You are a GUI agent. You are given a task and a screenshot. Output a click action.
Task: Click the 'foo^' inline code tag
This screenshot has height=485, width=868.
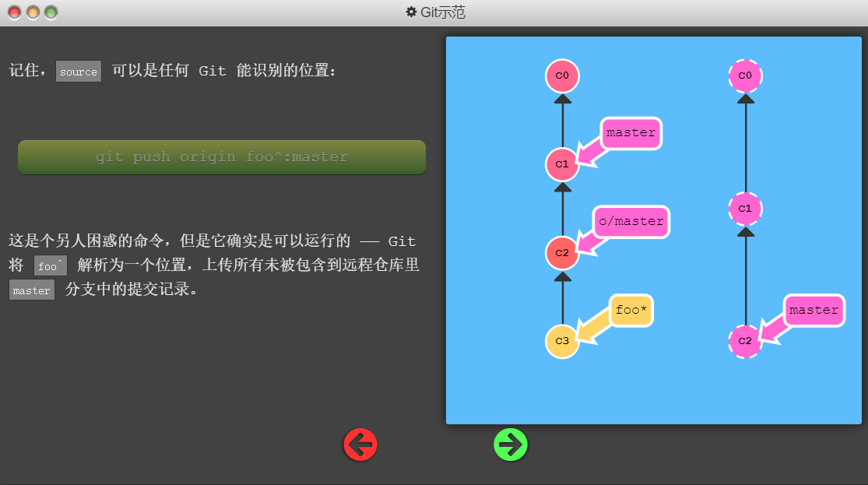tap(51, 266)
